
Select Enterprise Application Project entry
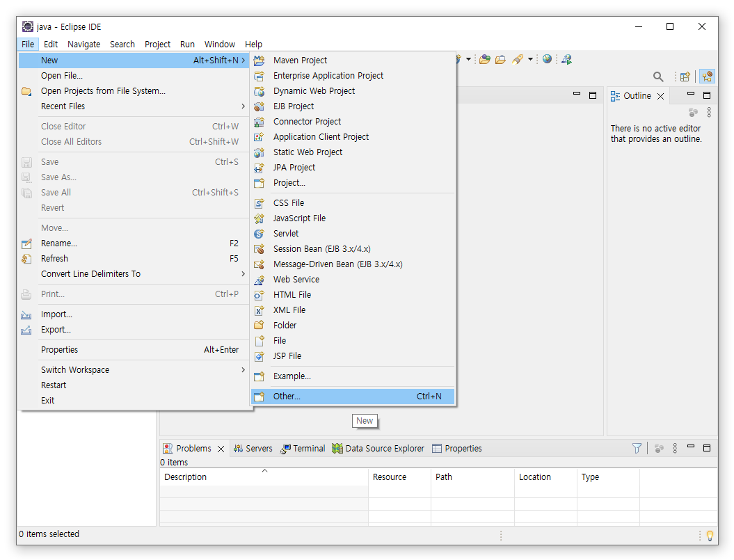coord(353,76)
